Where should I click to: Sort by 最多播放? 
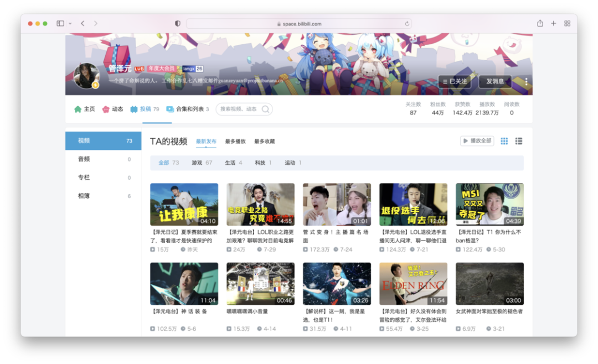(x=235, y=142)
